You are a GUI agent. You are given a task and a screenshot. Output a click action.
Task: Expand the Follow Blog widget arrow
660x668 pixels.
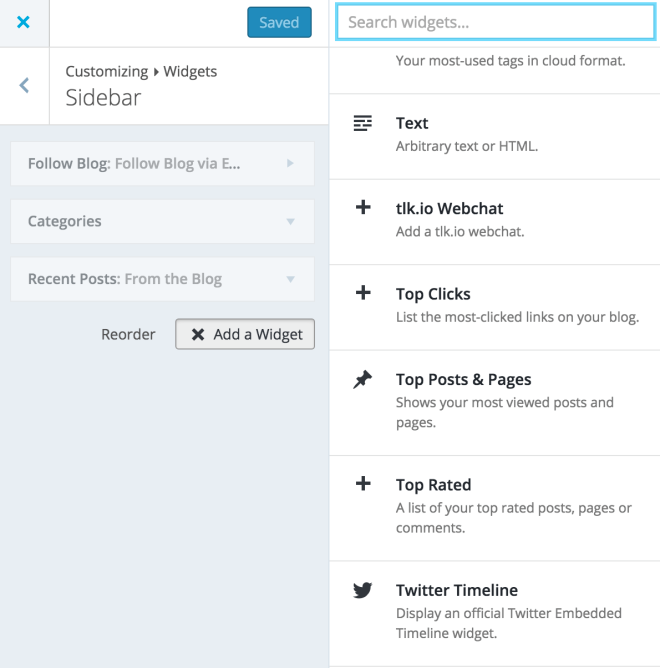tap(290, 163)
